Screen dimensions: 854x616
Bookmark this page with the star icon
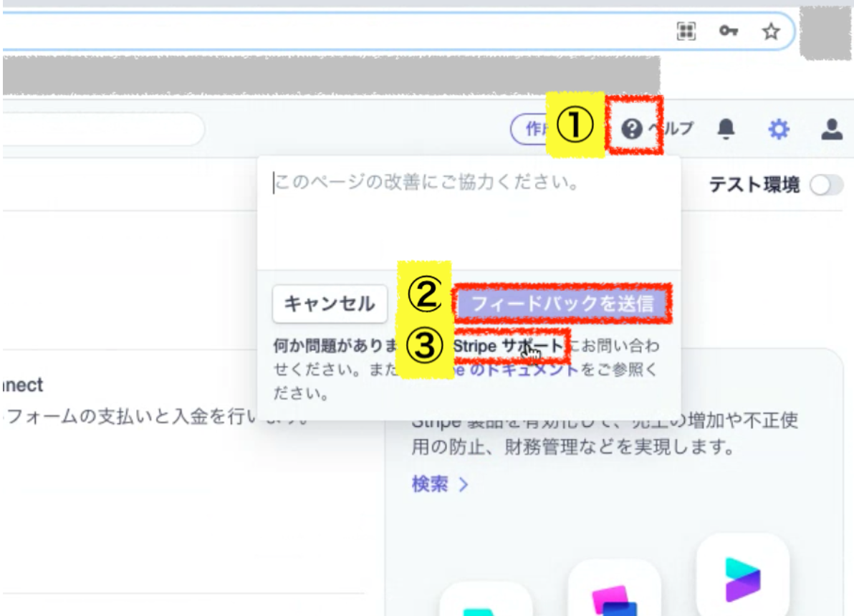pos(770,31)
